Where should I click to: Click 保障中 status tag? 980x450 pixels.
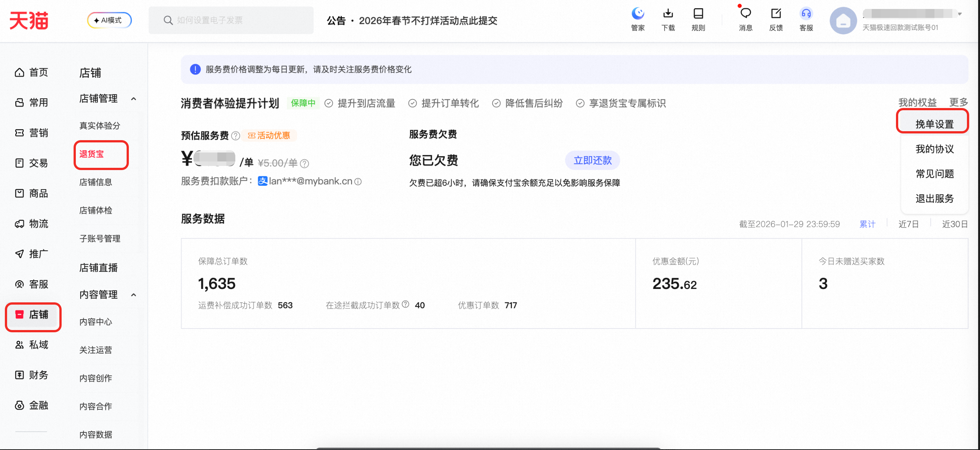point(303,103)
